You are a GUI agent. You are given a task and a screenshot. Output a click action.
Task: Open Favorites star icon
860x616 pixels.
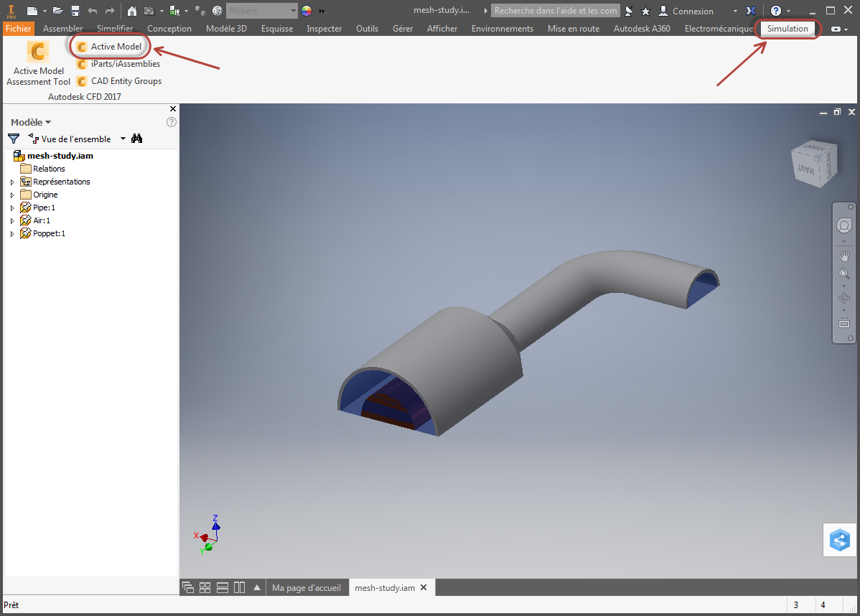point(645,11)
